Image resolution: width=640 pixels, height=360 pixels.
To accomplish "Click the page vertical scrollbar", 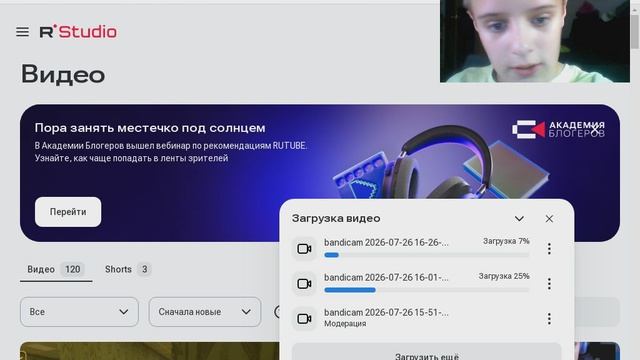I will [x=635, y=33].
